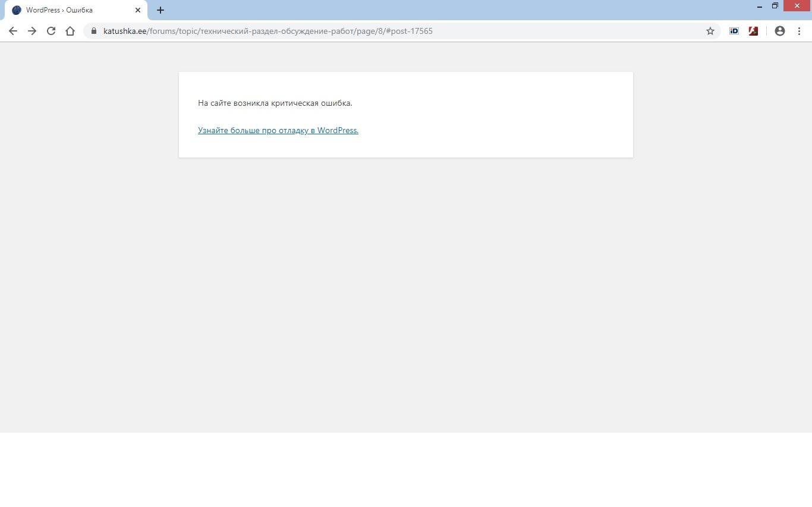
Task: Click the 'На сайте возникла критическая ошибка' text
Action: 275,103
